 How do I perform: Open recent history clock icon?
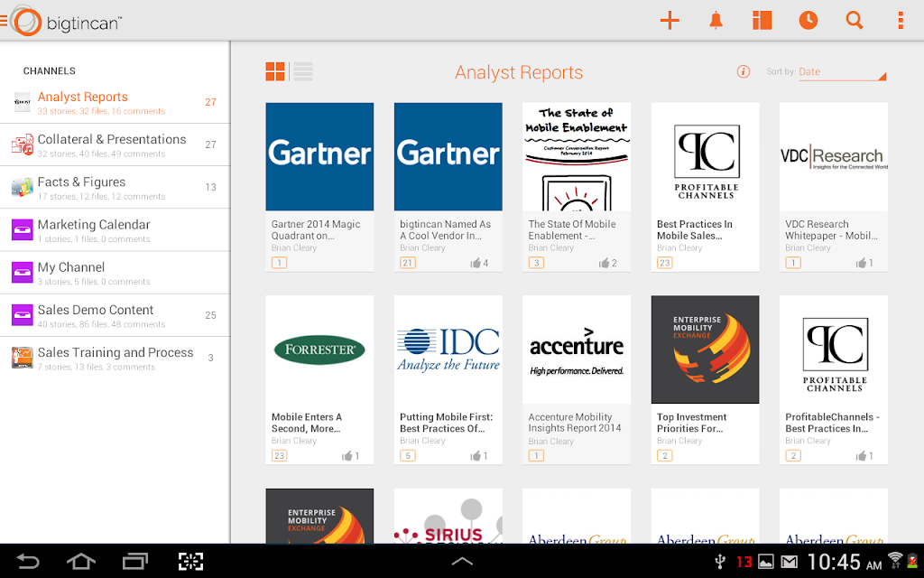[808, 21]
